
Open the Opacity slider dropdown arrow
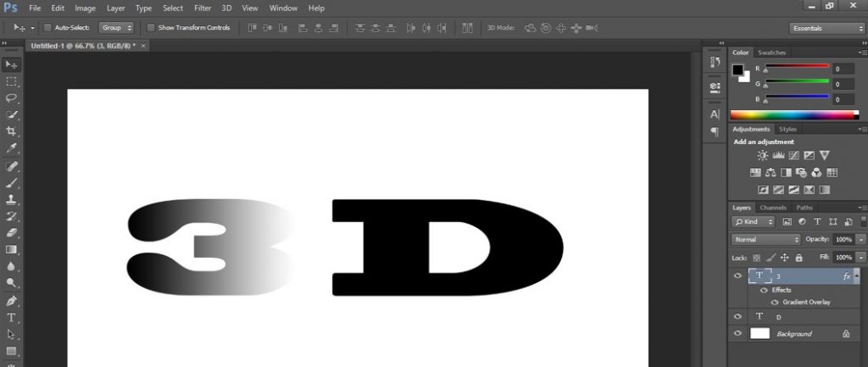(861, 240)
